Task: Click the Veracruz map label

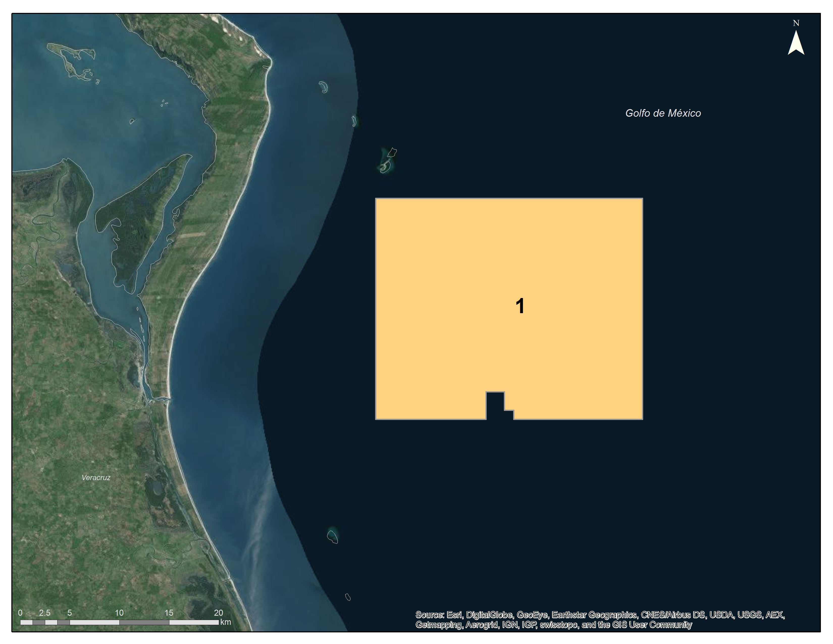Action: (x=96, y=478)
